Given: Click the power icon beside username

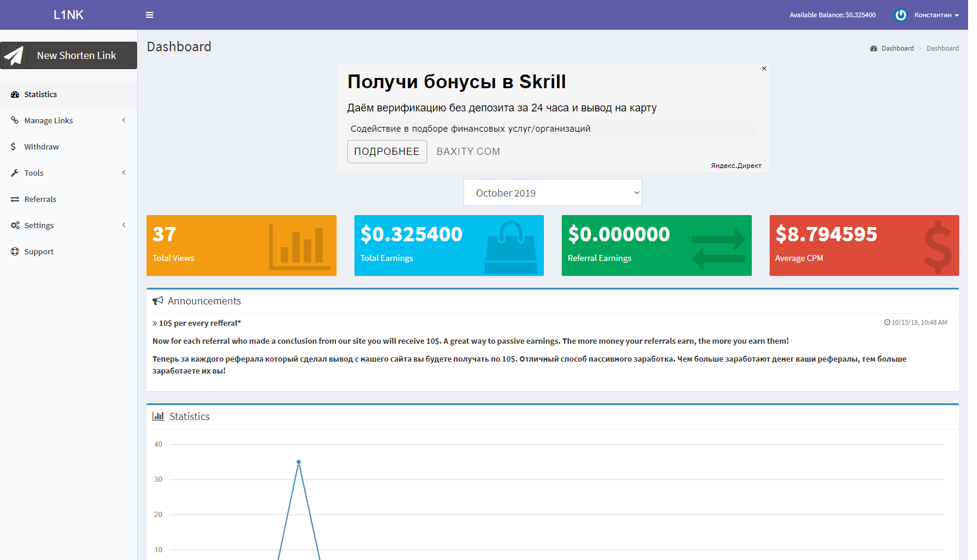Looking at the screenshot, I should (x=901, y=15).
